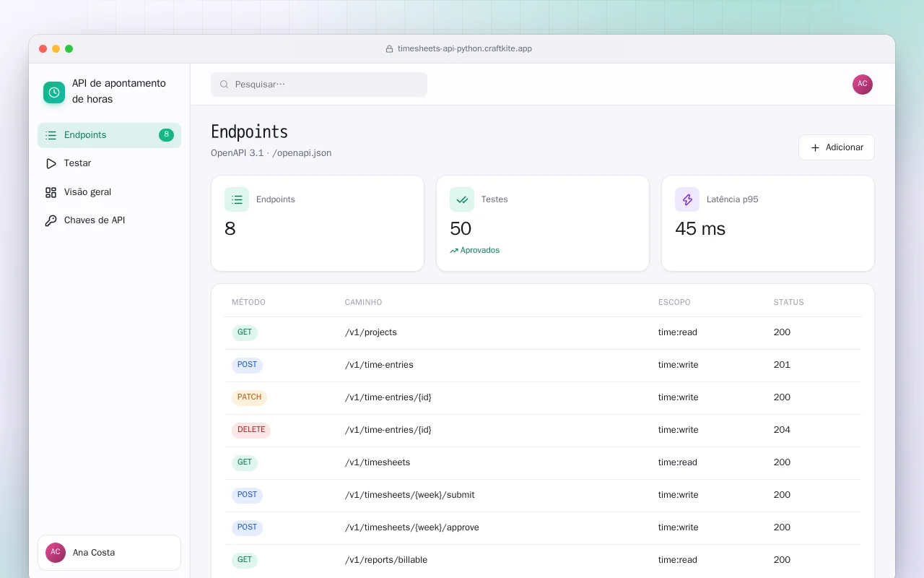Click the 201 status value
The image size is (924, 578).
782,365
